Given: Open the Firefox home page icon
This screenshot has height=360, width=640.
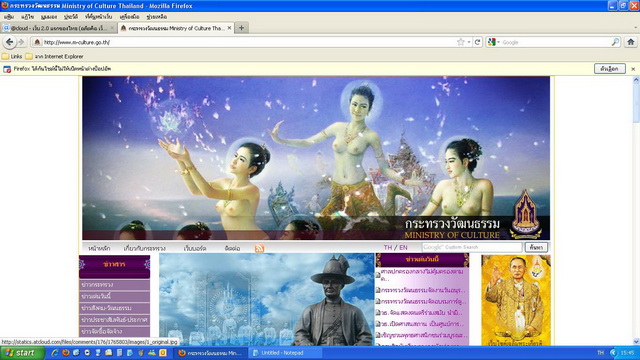Looking at the screenshot, I should tap(631, 42).
